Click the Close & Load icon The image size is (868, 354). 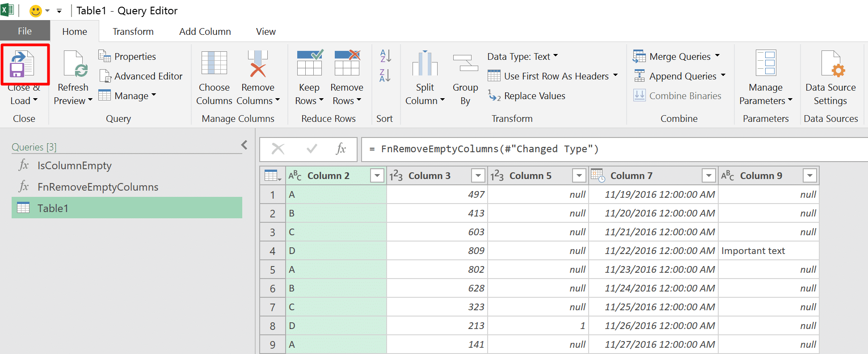click(x=22, y=64)
